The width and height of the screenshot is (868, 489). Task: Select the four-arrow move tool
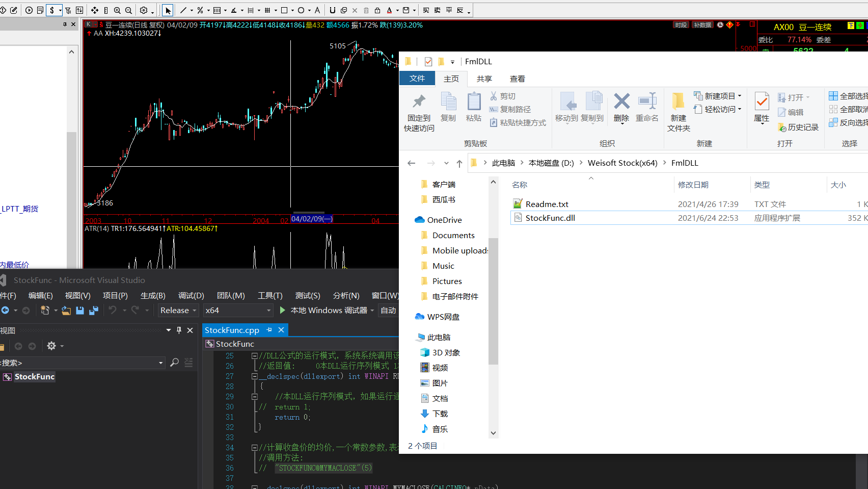(95, 10)
